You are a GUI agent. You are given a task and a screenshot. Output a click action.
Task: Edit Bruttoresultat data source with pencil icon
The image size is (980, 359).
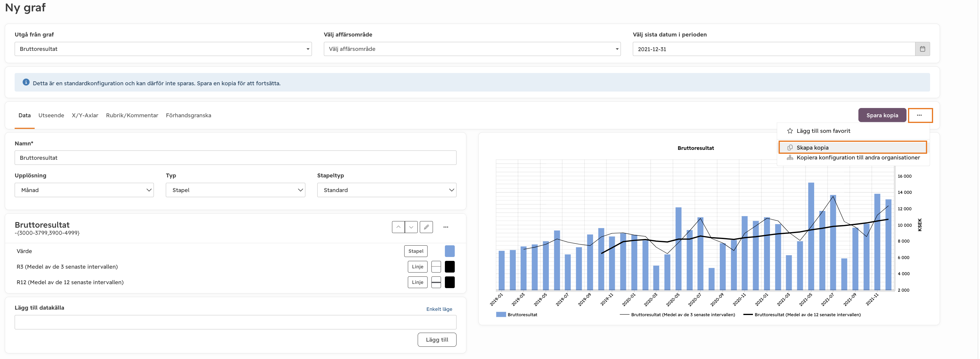426,227
